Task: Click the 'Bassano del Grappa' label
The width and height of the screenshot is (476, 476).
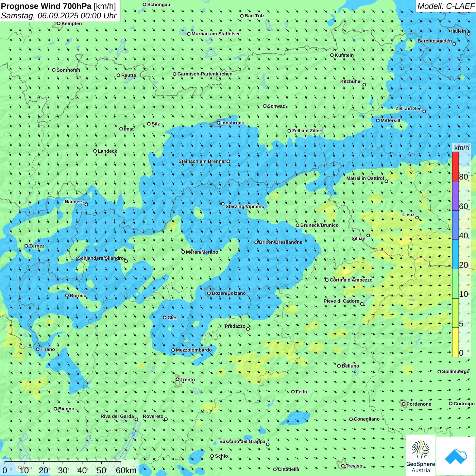Action: click(242, 441)
